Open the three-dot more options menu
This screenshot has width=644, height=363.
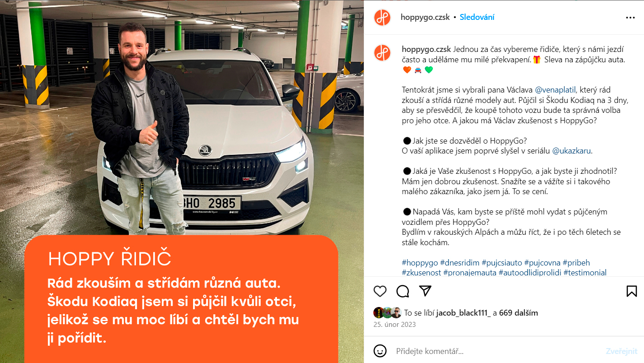coord(630,18)
